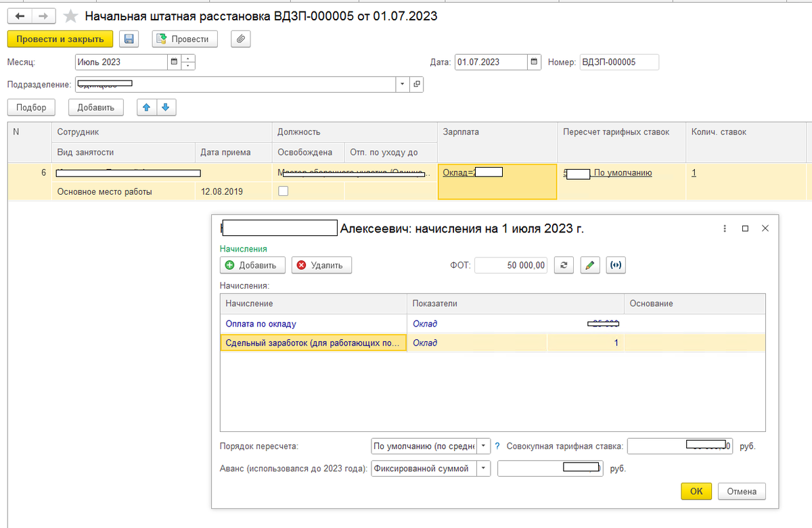
Task: Close the начисления dialog with X
Action: click(x=765, y=229)
